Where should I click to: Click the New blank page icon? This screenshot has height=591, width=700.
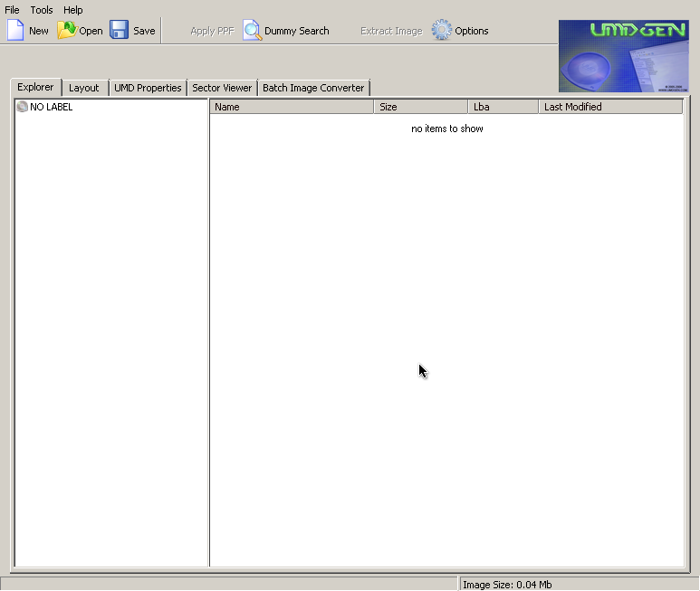click(15, 31)
